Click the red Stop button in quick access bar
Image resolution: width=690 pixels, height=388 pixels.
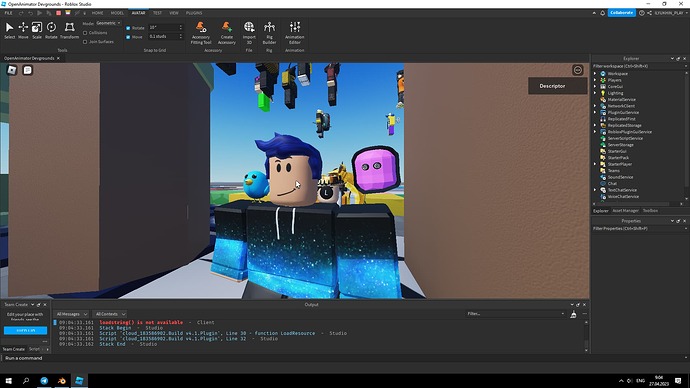click(x=58, y=13)
